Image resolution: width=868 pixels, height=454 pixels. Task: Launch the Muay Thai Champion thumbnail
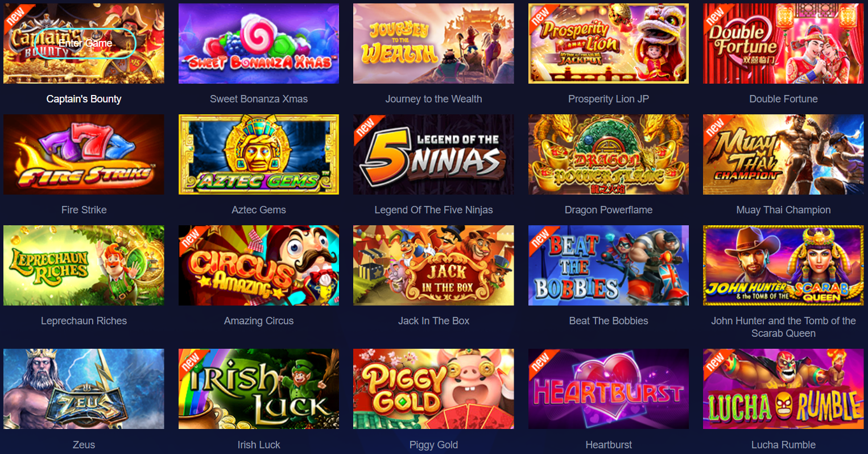coord(783,154)
